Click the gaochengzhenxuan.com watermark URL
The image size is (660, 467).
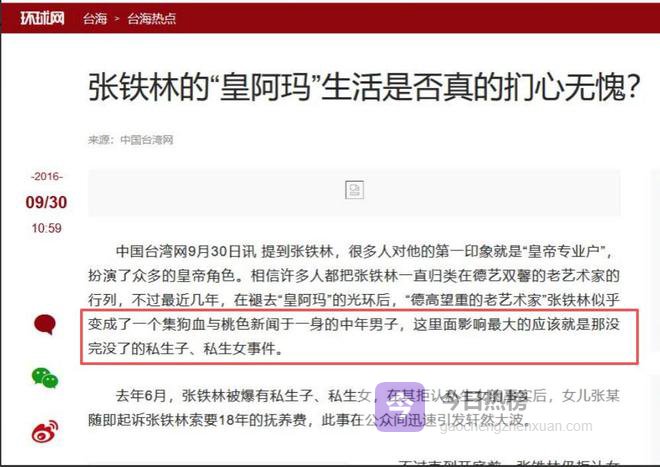click(x=516, y=426)
